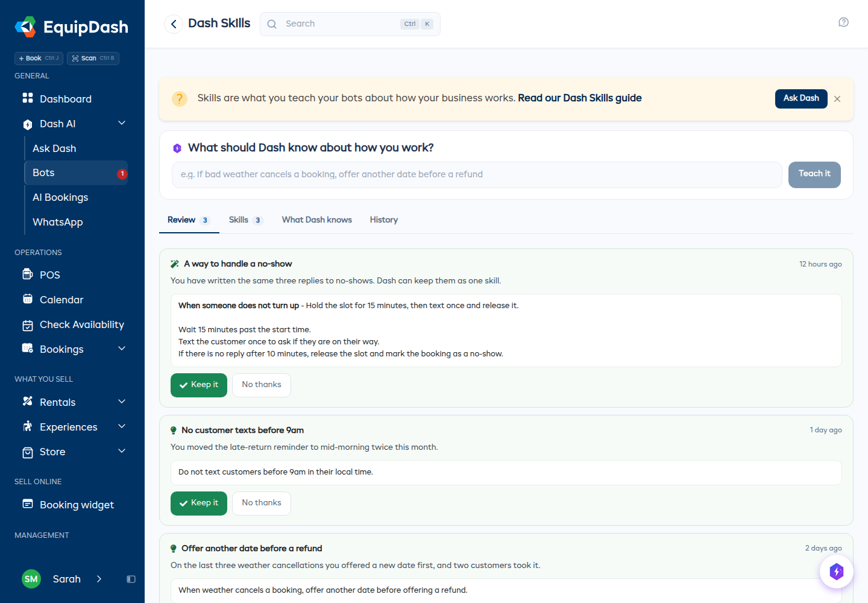
Task: Click the Dash AI hexagon icon
Action: click(x=28, y=124)
